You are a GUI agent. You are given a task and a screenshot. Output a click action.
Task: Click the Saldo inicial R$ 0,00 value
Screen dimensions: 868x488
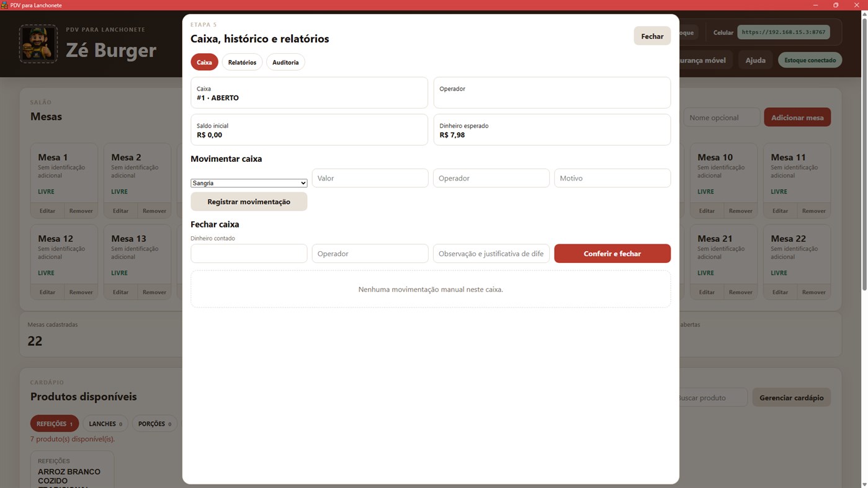(209, 135)
